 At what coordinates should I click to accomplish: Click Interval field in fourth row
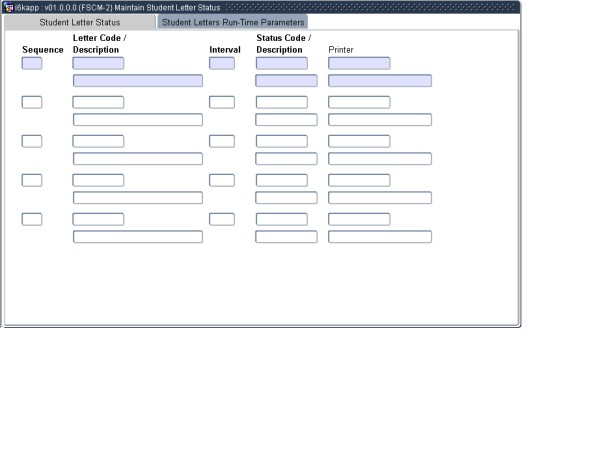(x=222, y=180)
